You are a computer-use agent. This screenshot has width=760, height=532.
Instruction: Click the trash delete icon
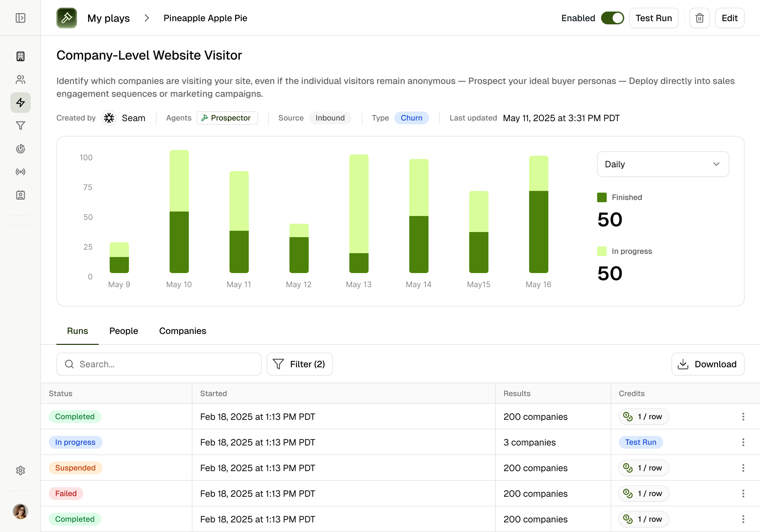click(x=699, y=18)
